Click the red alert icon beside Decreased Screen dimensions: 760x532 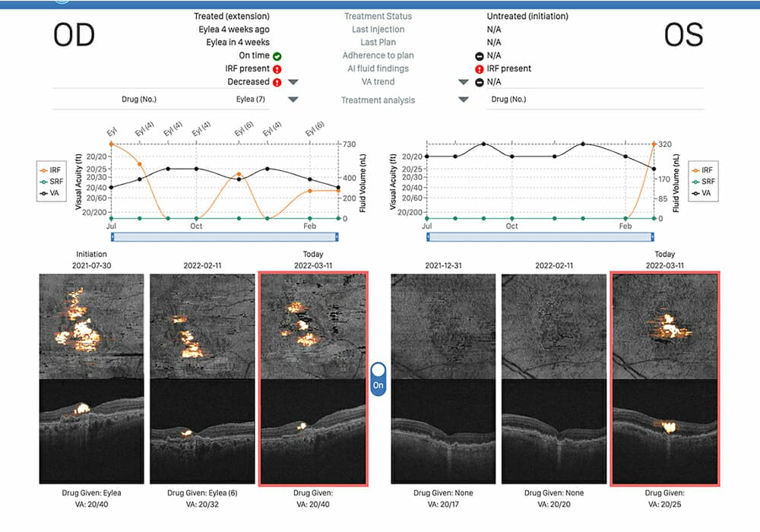point(277,82)
